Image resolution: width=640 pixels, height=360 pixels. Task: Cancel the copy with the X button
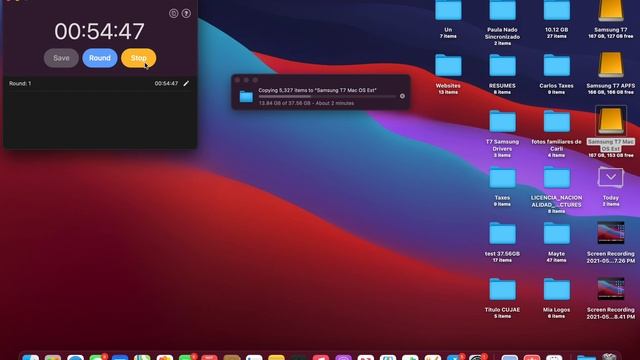[x=402, y=96]
